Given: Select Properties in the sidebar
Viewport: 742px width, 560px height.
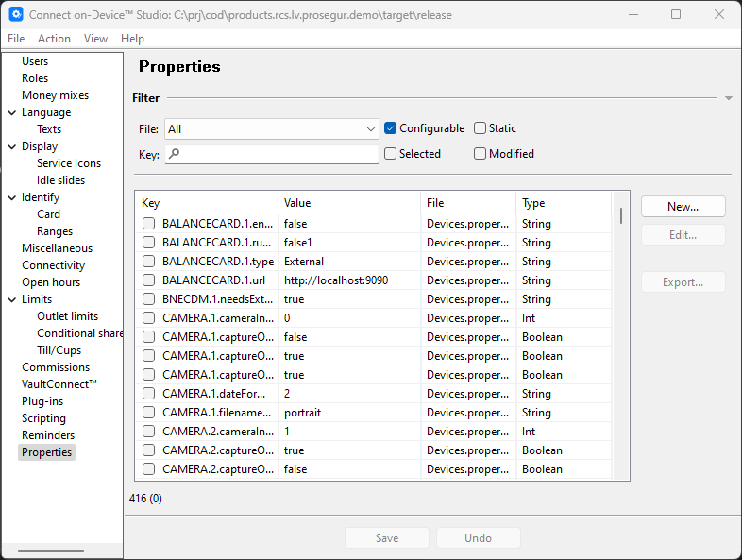Looking at the screenshot, I should [47, 452].
